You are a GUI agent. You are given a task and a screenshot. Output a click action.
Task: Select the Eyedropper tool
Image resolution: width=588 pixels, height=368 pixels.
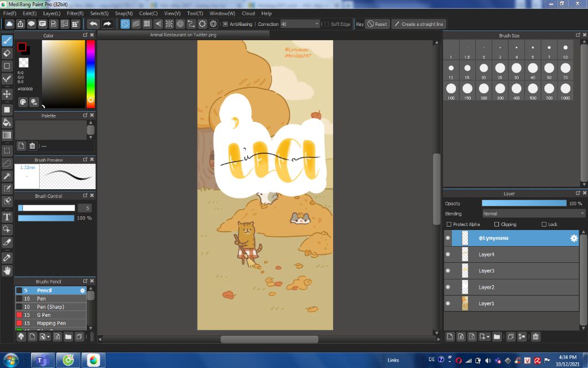tap(7, 258)
